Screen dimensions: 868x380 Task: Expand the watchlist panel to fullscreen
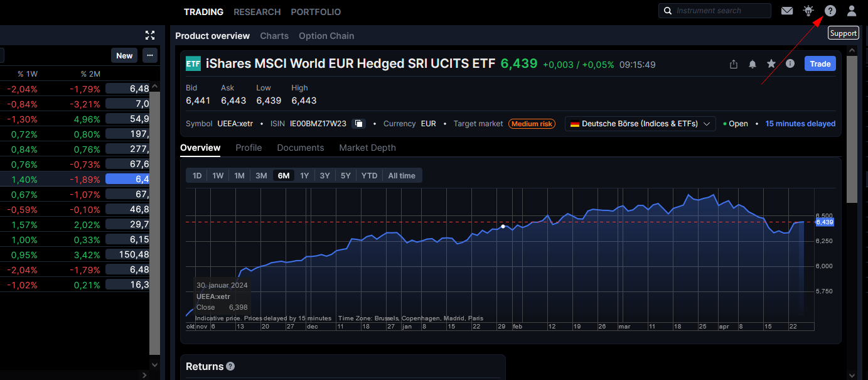(149, 35)
